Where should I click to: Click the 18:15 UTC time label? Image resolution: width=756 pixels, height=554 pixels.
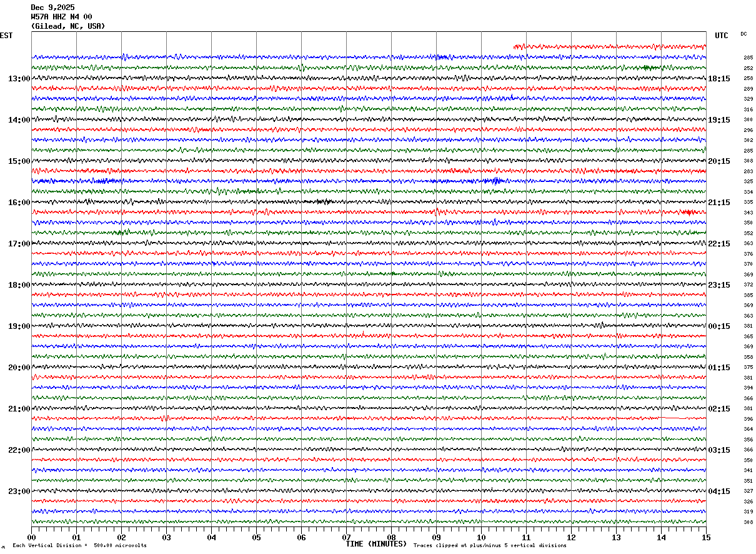[719, 79]
